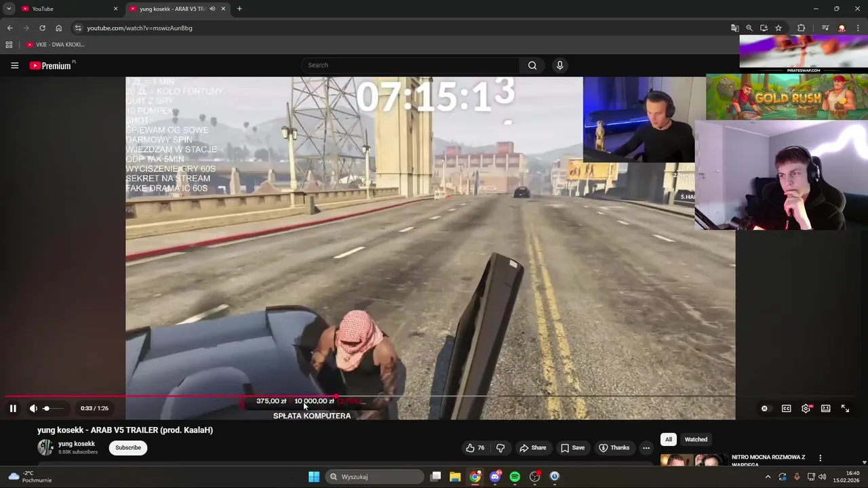Open the browser home page
Screen dimensions: 868x488
pos(59,28)
